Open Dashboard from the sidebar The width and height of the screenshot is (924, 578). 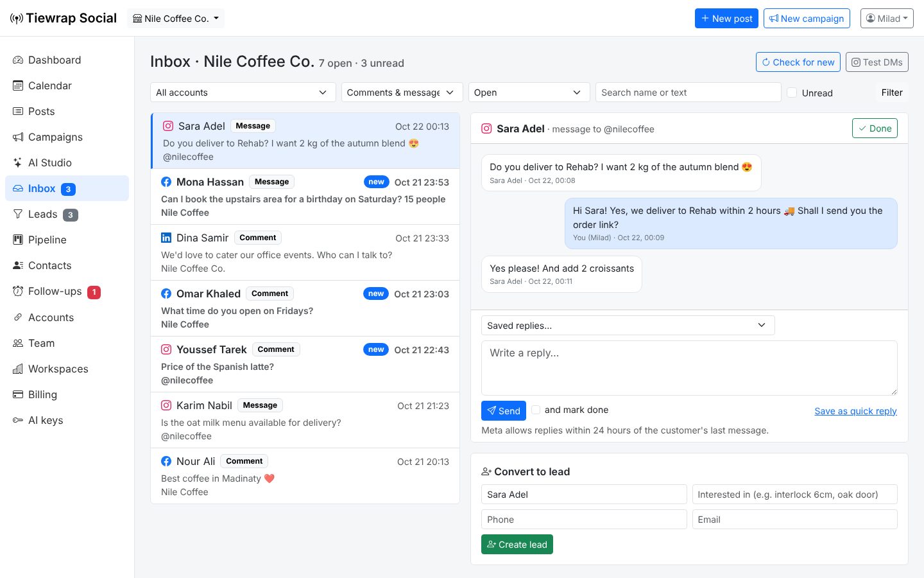[x=67, y=60]
